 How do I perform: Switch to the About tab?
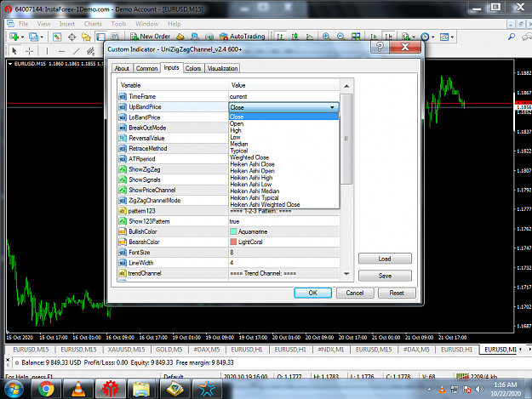pos(122,68)
